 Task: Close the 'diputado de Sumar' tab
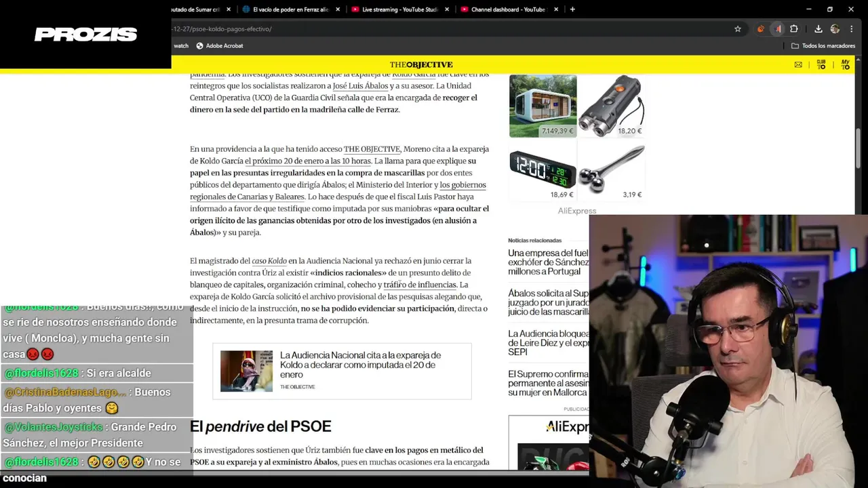pyautogui.click(x=229, y=9)
